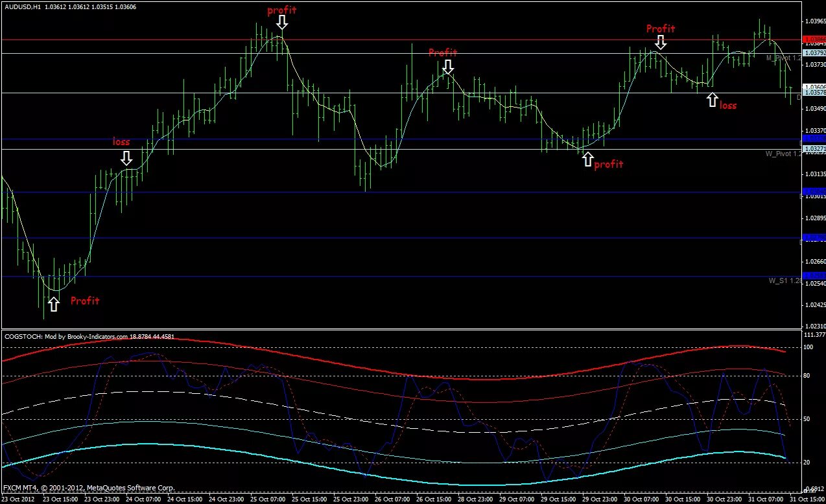826x504 pixels.
Task: Click price scale value 1.03135
Action: click(814, 174)
